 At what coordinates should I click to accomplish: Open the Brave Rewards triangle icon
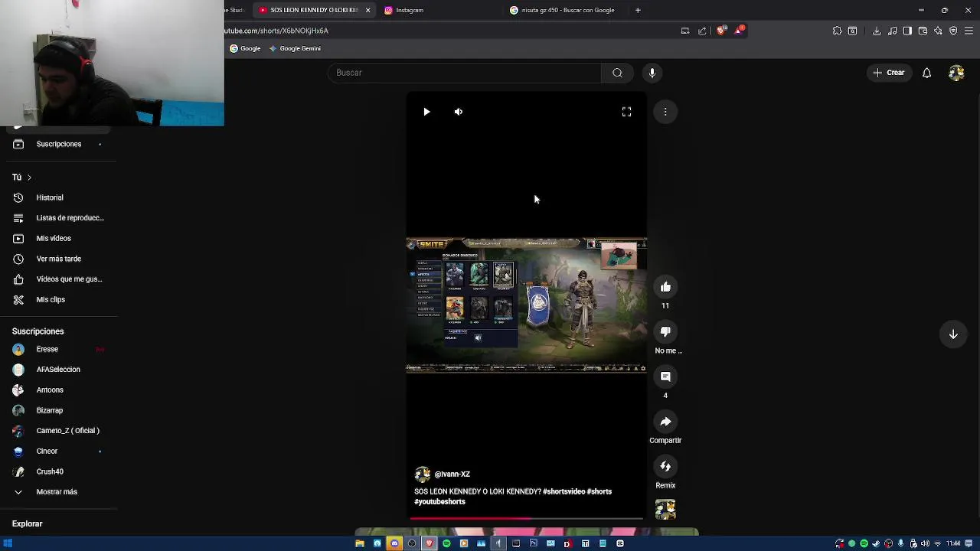click(739, 31)
